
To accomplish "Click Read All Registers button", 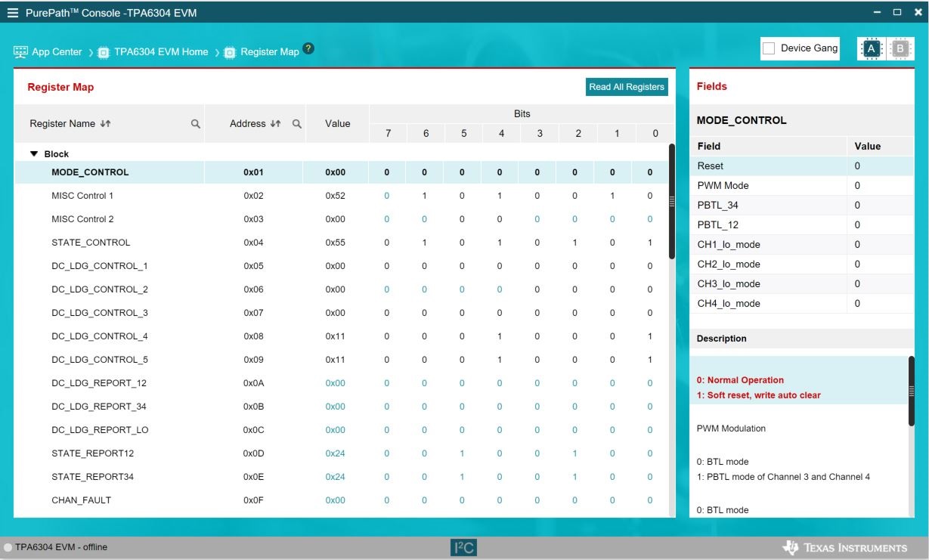I will point(627,87).
